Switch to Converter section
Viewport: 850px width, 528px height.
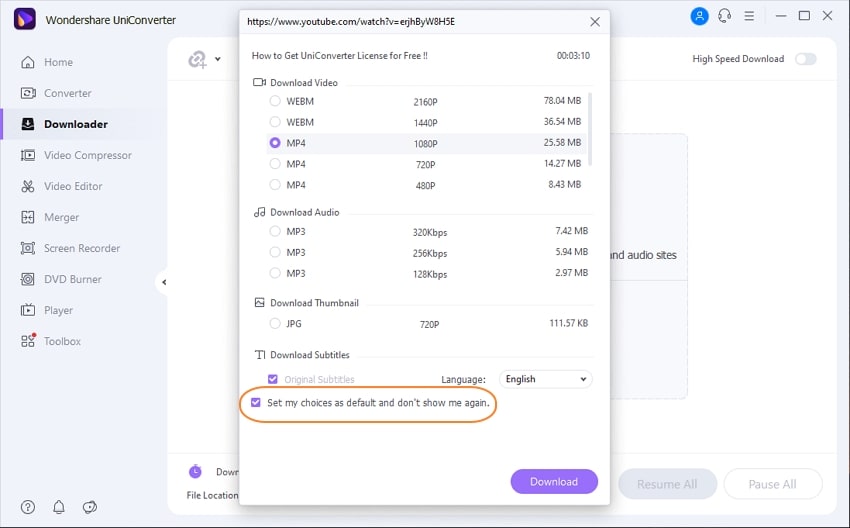[x=68, y=93]
